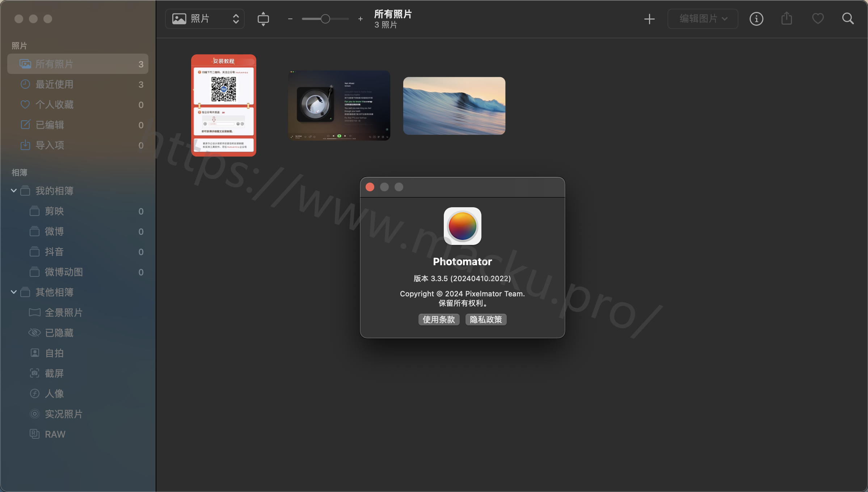The height and width of the screenshot is (492, 868).
Task: Select 全景照片 album
Action: coord(78,313)
